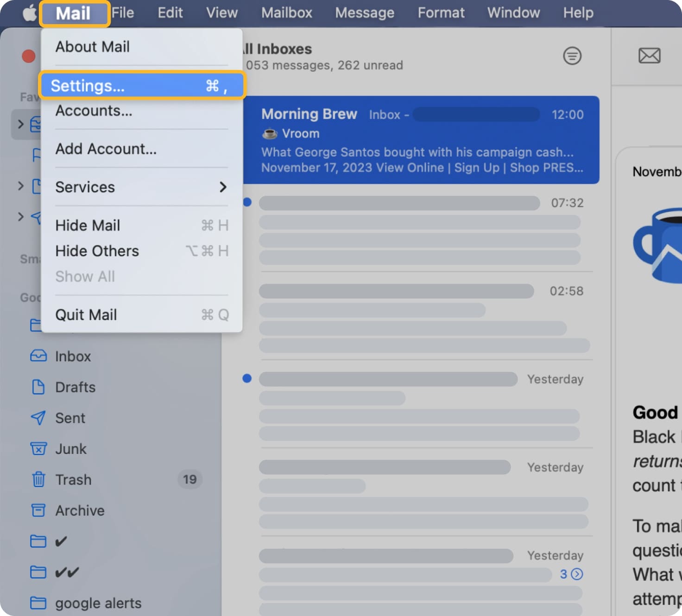The height and width of the screenshot is (616, 682).
Task: Open the Mailbox menu
Action: pos(287,13)
